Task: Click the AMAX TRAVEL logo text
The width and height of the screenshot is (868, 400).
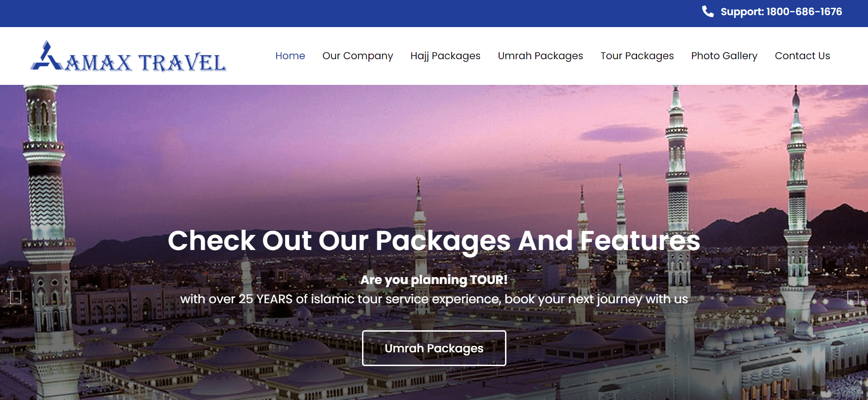Action: coord(146,63)
